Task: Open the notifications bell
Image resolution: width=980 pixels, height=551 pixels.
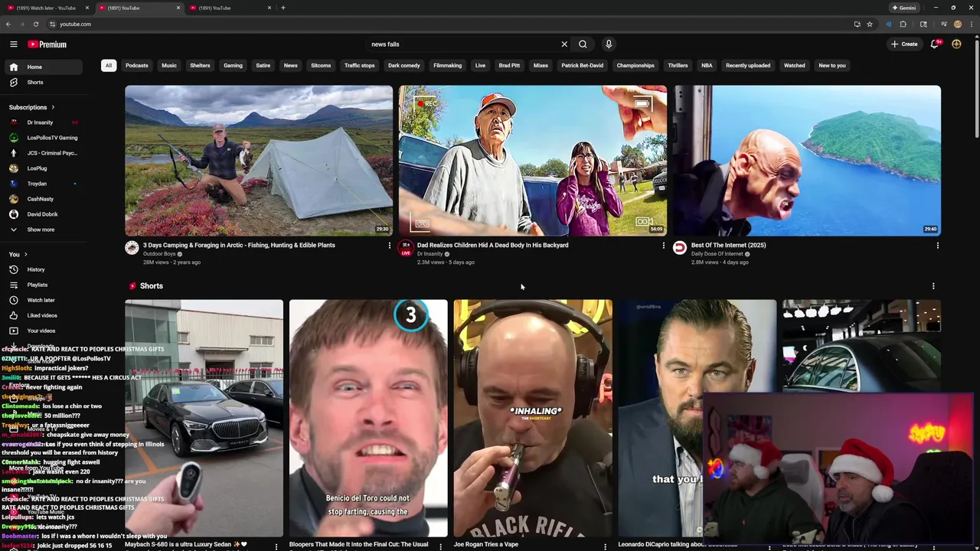Action: tap(934, 44)
